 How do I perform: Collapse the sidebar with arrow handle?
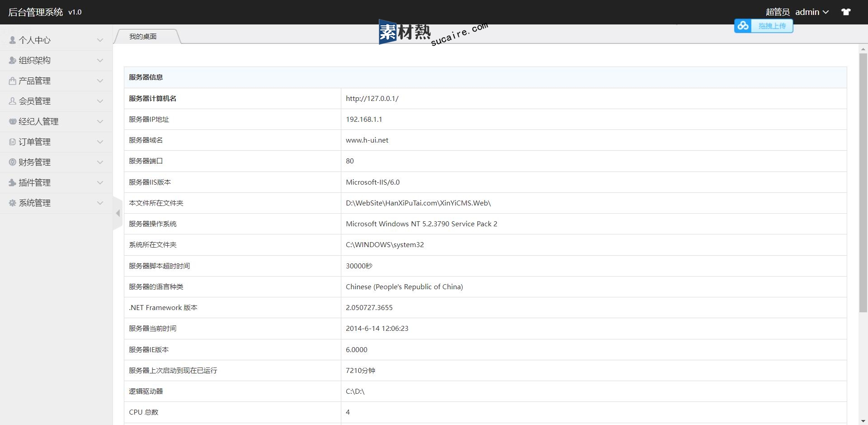pos(118,213)
